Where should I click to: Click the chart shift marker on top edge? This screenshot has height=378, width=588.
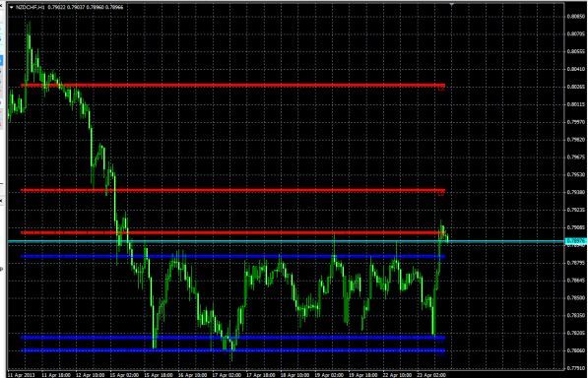point(451,5)
